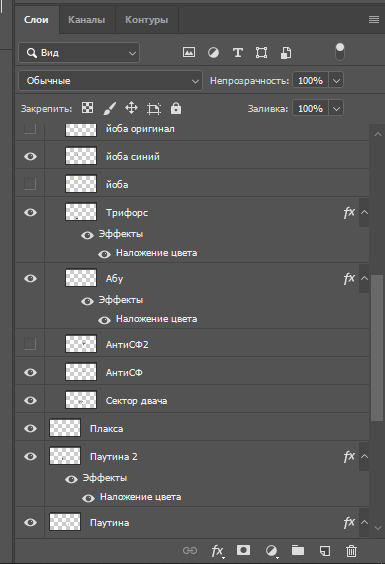The height and width of the screenshot is (564, 385).
Task: Create new group folder icon
Action: tap(298, 550)
